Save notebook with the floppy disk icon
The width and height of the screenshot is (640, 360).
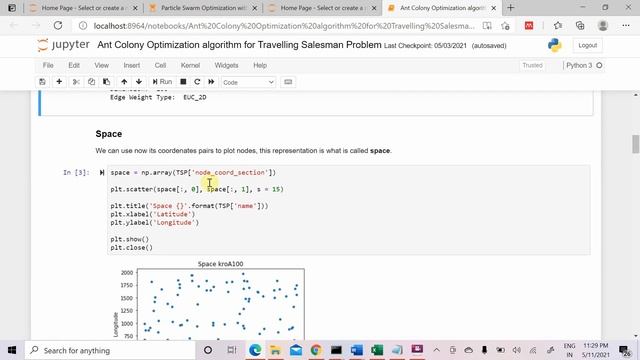pyautogui.click(x=42, y=82)
